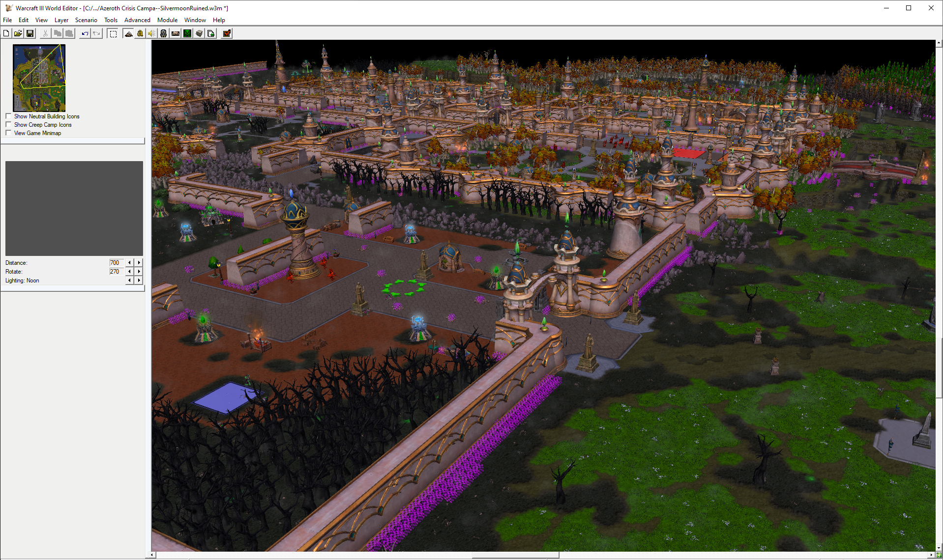The width and height of the screenshot is (943, 560).
Task: Click the Rotate value field 270
Action: (117, 272)
